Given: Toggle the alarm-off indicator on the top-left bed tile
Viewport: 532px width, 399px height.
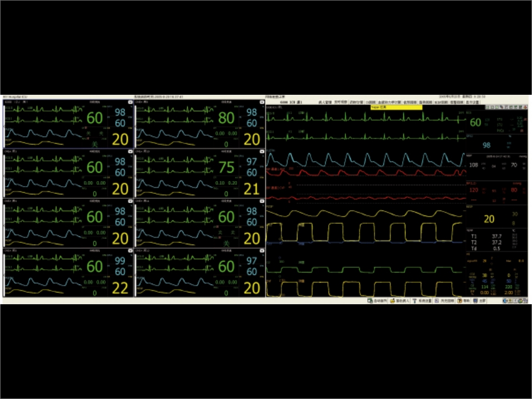Looking at the screenshot, I should pyautogui.click(x=89, y=133).
